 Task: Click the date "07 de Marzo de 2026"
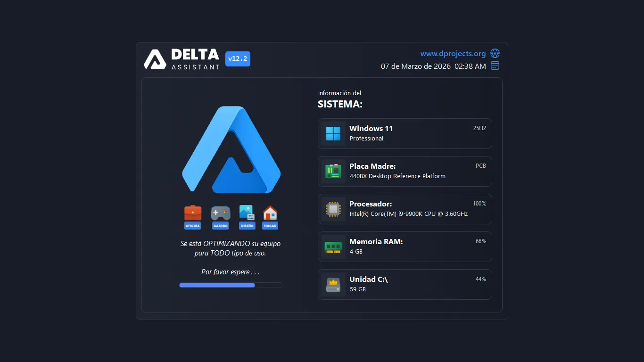pos(416,66)
